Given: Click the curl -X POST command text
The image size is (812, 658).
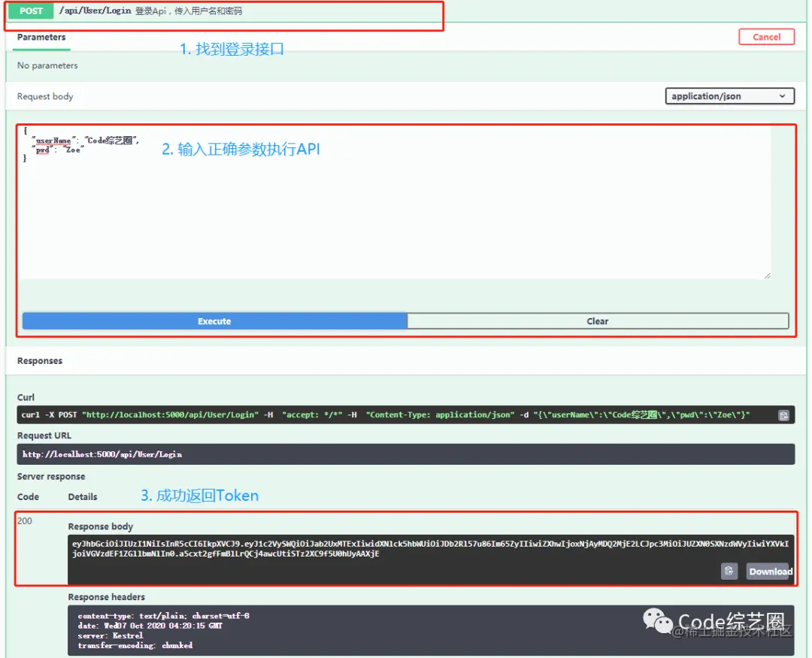Looking at the screenshot, I should 385,415.
